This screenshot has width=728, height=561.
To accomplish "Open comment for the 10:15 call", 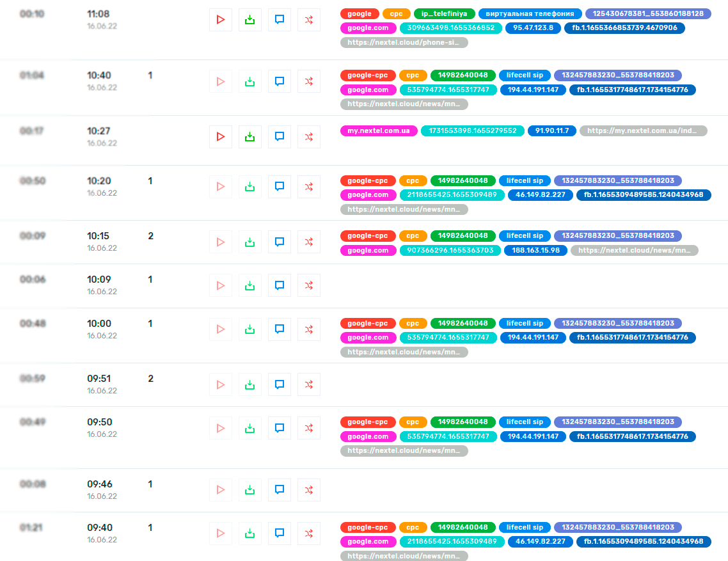I will (280, 242).
